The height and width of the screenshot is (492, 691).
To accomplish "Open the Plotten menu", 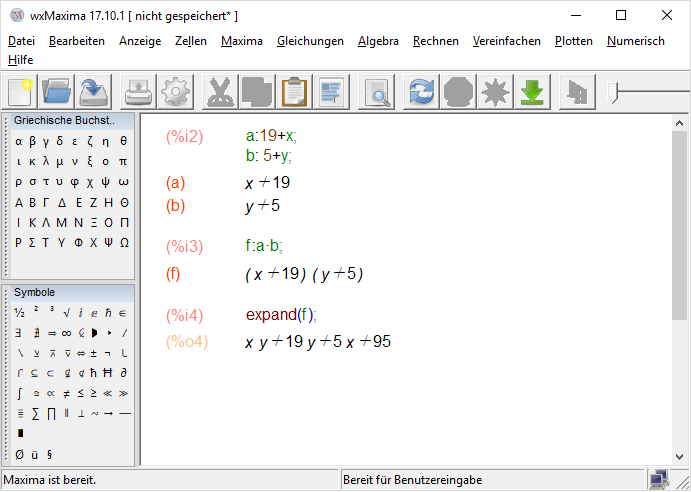I will pos(574,41).
